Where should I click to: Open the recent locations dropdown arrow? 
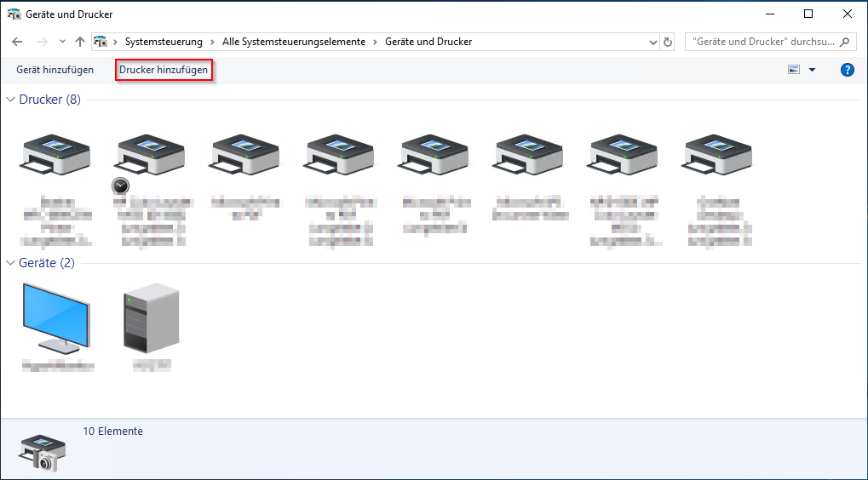point(62,42)
